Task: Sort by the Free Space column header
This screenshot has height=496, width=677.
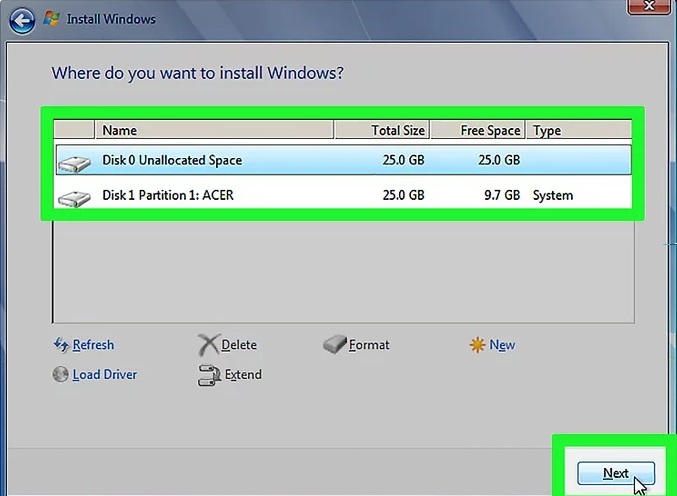Action: (478, 130)
